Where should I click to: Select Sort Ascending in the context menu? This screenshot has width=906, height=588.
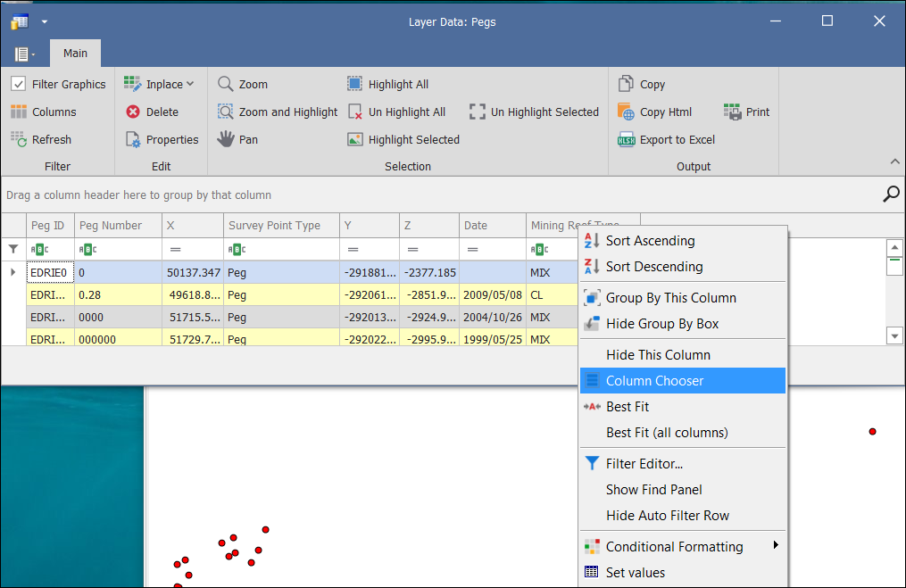point(650,241)
